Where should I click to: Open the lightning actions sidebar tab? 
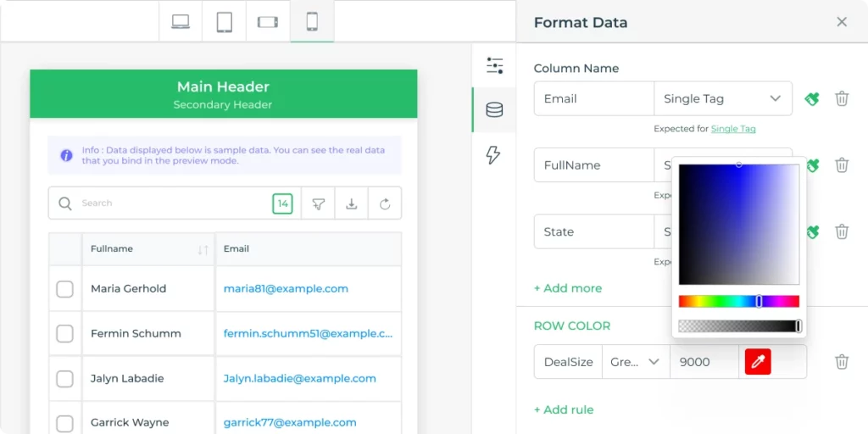point(493,154)
